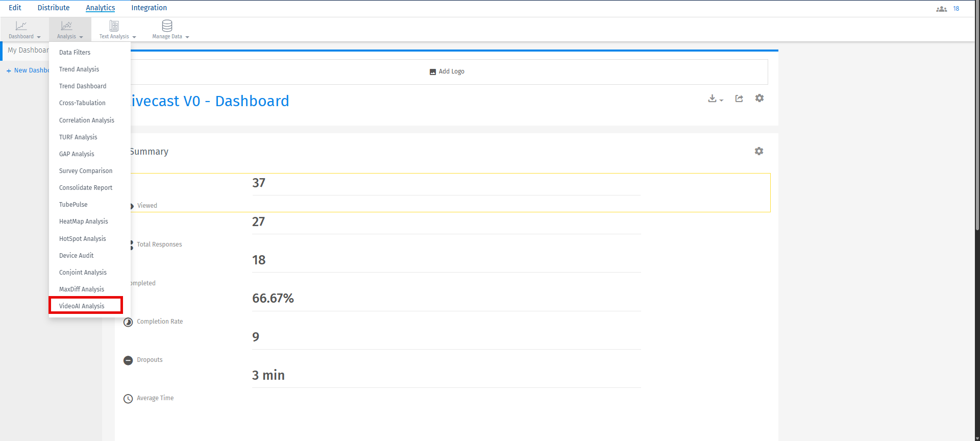Open the Dashboard toolbar icon
This screenshot has height=441, width=980.
pyautogui.click(x=21, y=26)
